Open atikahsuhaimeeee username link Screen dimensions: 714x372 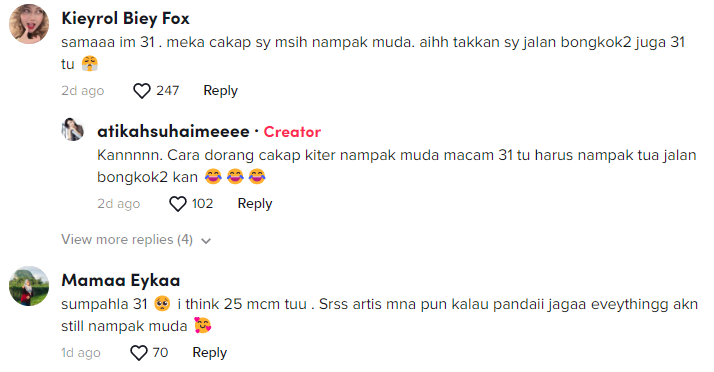pos(173,132)
